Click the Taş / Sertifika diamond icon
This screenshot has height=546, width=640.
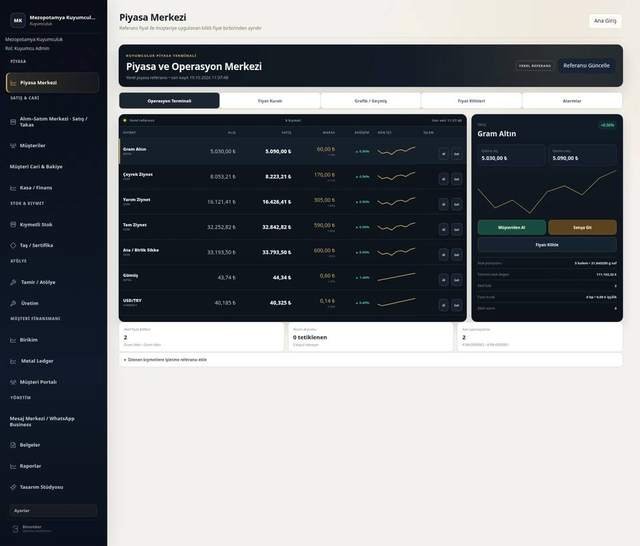point(13,245)
